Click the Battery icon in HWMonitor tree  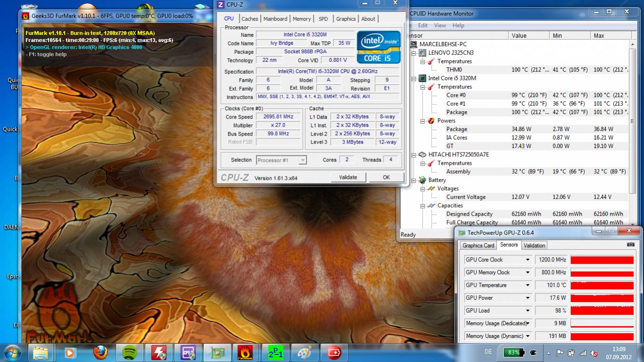pyautogui.click(x=421, y=180)
